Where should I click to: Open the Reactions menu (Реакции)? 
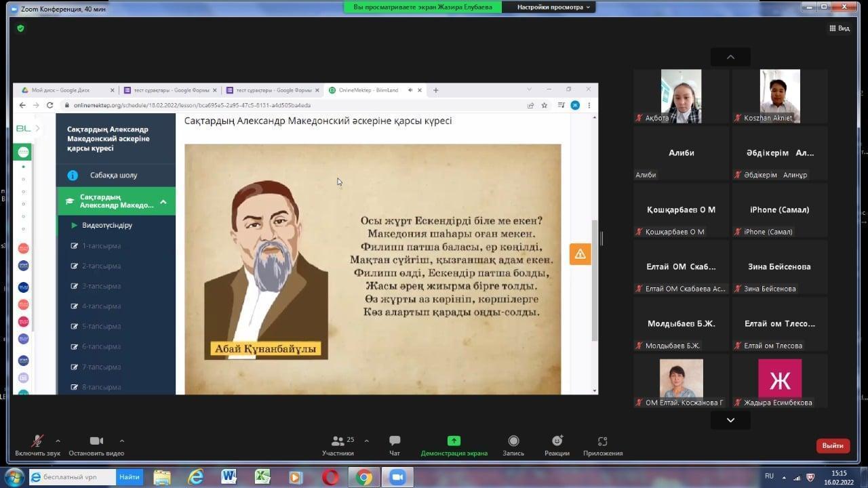coord(557,445)
